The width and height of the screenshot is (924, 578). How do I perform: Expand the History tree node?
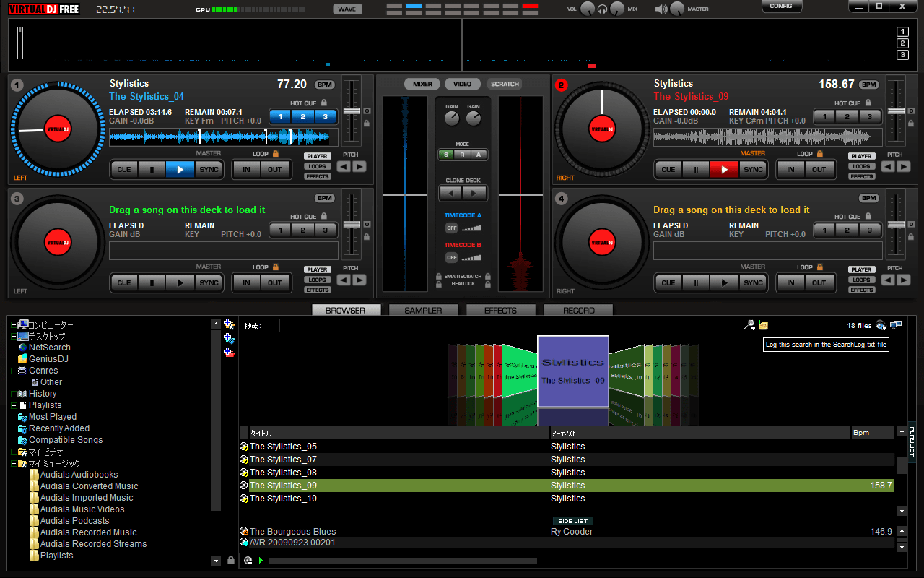coord(14,394)
